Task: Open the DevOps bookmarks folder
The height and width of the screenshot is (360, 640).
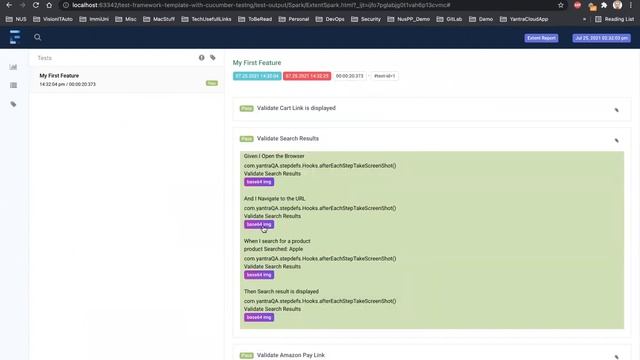Action: (x=330, y=19)
